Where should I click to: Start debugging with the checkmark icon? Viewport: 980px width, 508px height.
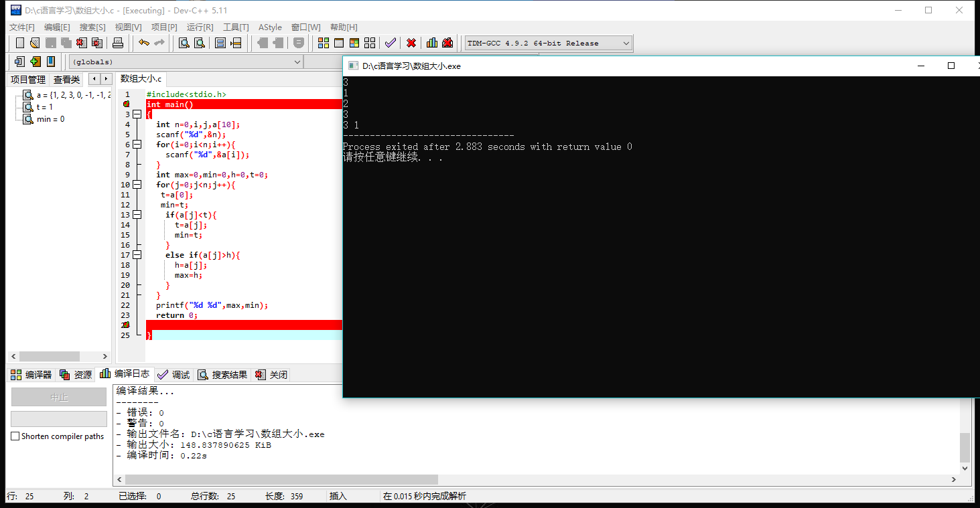coord(391,43)
